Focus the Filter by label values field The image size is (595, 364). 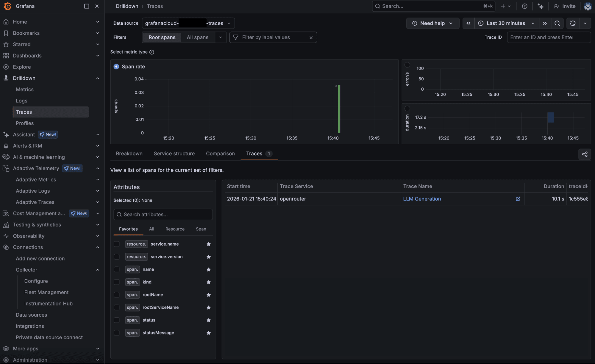pyautogui.click(x=273, y=37)
